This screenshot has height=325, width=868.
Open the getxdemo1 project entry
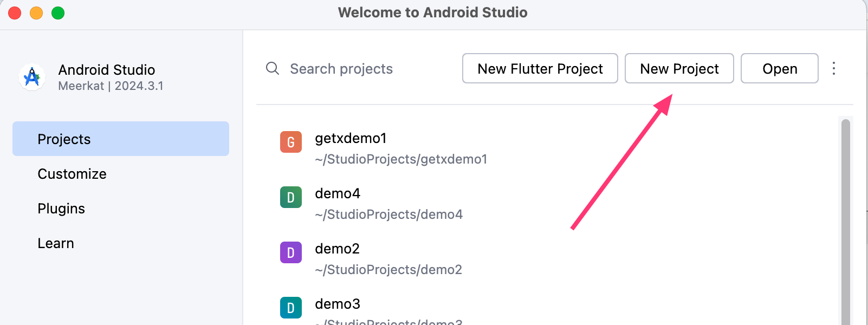(351, 139)
